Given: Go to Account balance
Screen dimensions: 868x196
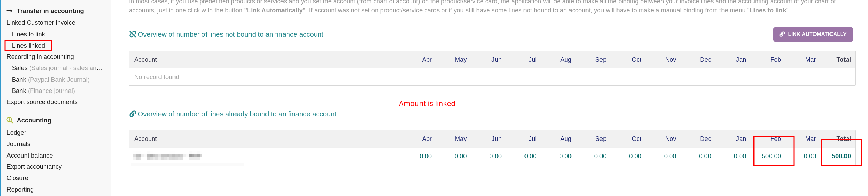Looking at the screenshot, I should 30,156.
